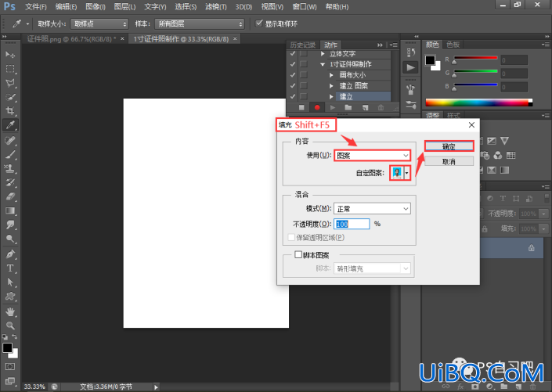Expand the 立体文字 action set

click(323, 54)
